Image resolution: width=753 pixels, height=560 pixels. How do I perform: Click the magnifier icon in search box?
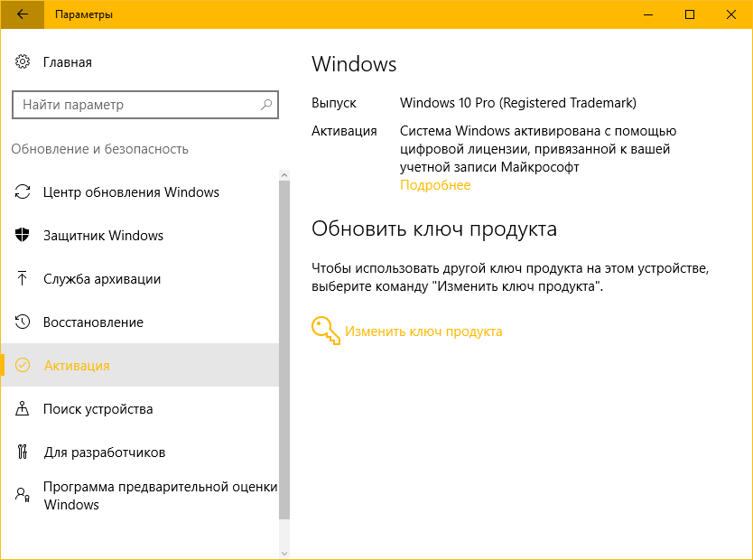pos(266,105)
